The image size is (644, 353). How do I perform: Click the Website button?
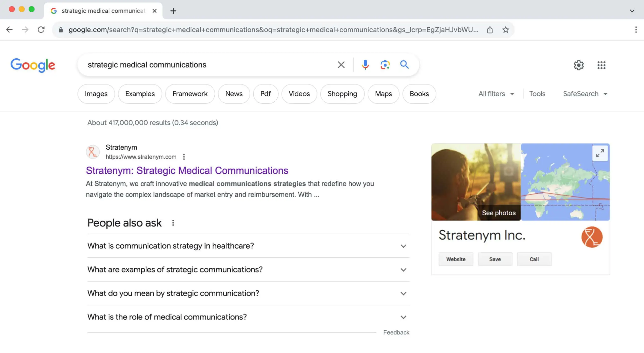[x=456, y=259]
